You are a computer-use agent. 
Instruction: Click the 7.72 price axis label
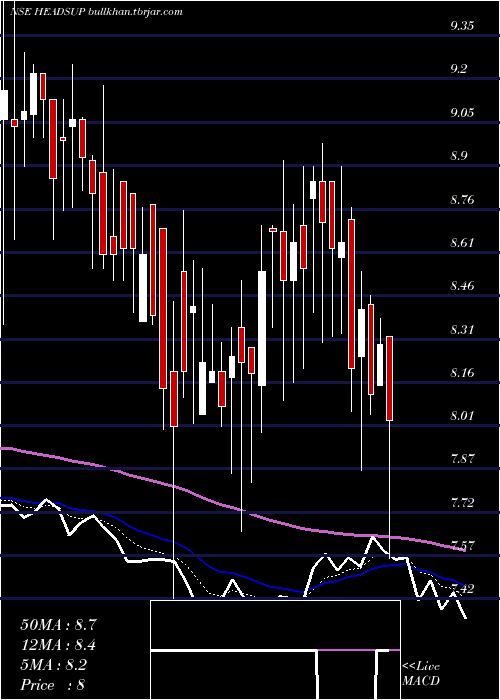[462, 503]
